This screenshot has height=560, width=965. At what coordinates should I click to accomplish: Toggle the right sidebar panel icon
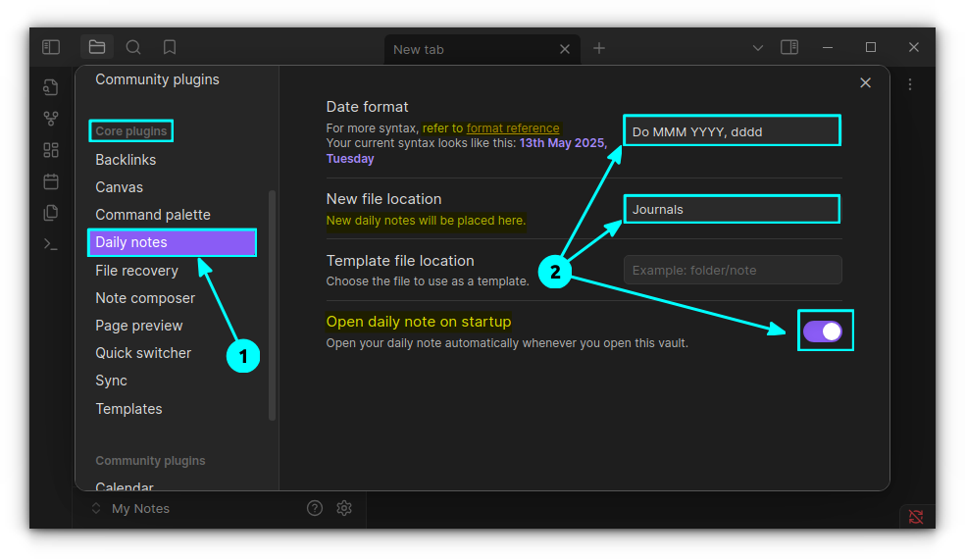click(x=789, y=47)
